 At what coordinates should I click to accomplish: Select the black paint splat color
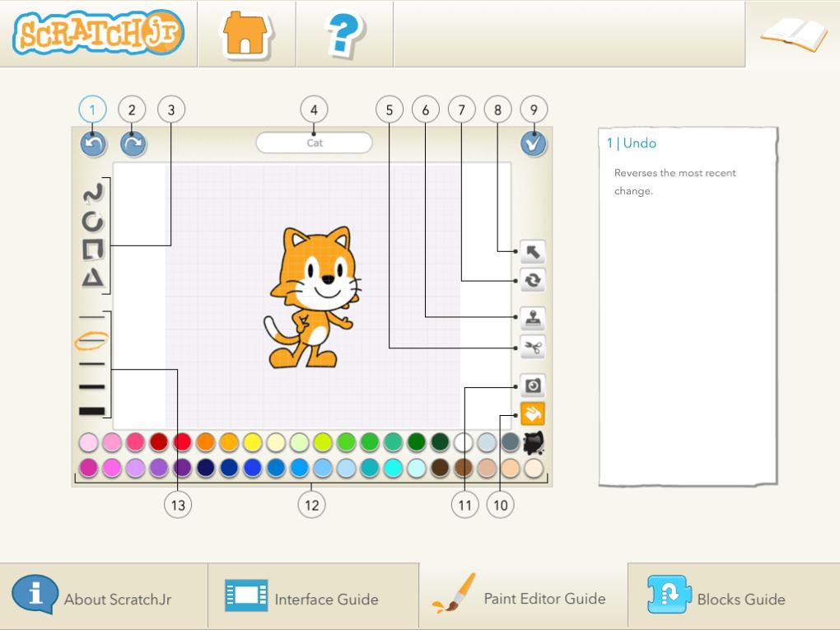(x=534, y=442)
